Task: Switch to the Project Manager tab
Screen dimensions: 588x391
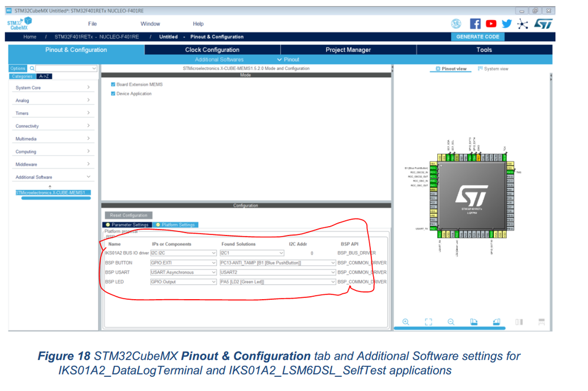Action: click(348, 49)
